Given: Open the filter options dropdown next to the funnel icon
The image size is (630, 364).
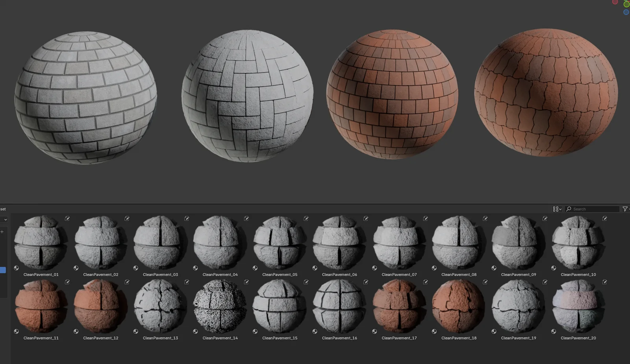Looking at the screenshot, I should click(x=629, y=209).
